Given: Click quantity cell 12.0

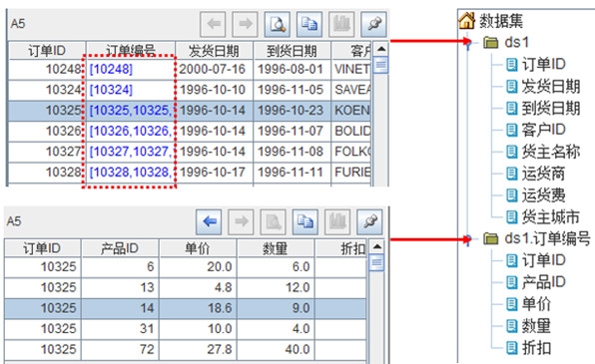Looking at the screenshot, I should (276, 288).
